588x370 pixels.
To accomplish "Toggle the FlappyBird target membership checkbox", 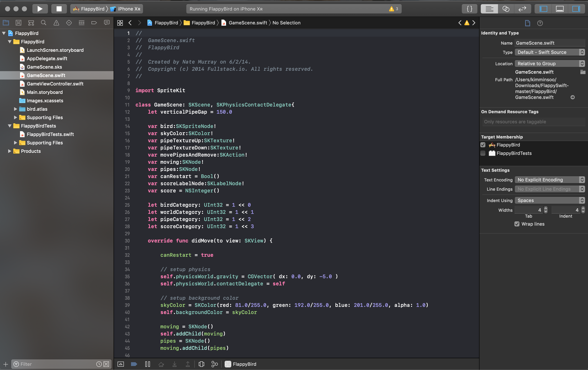I will pos(483,145).
